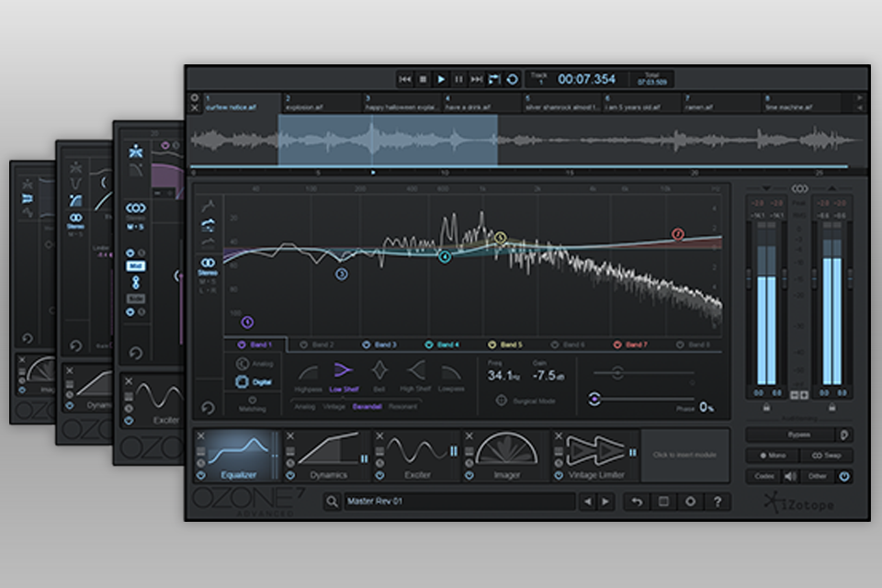Toggle the Dither power icon
Viewport: 882px width, 588px height.
coord(844,476)
